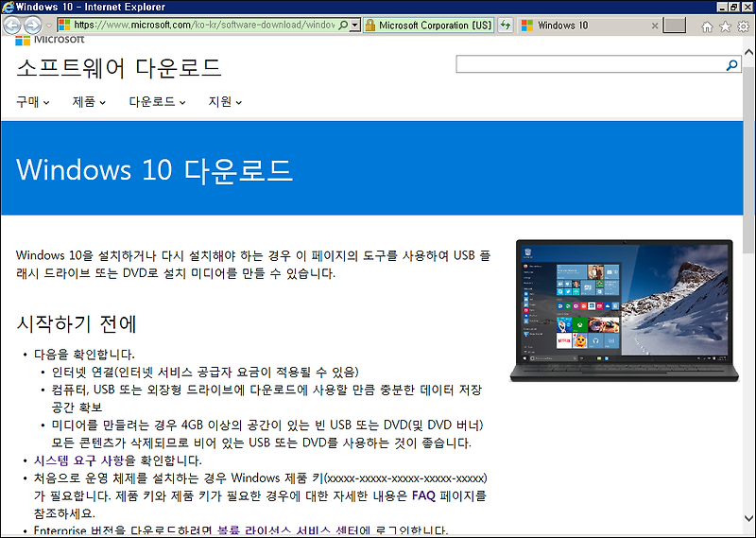Click the magnifier search icon in address bar
This screenshot has height=538, width=756.
[x=343, y=26]
